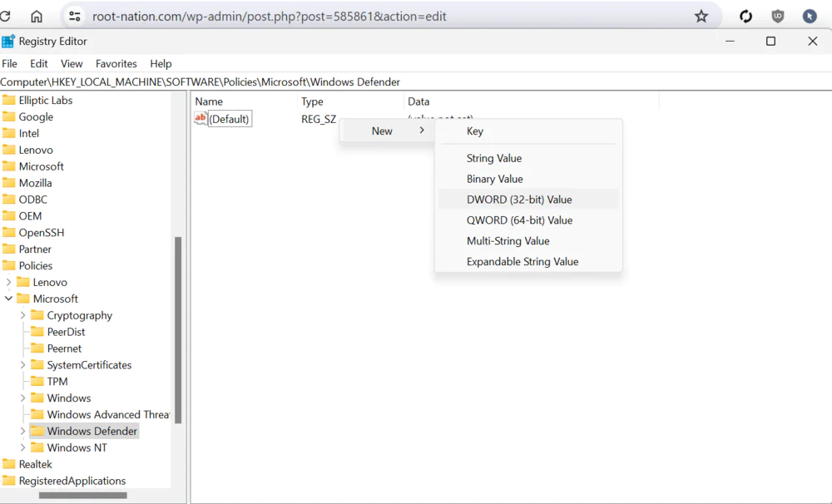The image size is (832, 504).
Task: Collapse the expanded Microsoft key under Policies
Action: (x=8, y=298)
